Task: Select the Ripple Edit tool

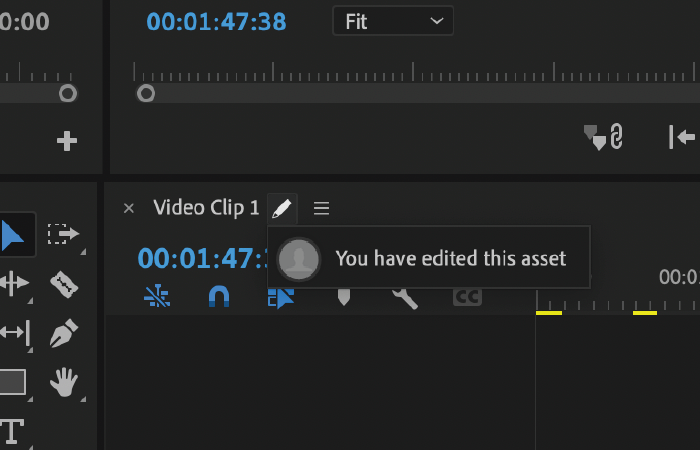Action: [x=14, y=284]
